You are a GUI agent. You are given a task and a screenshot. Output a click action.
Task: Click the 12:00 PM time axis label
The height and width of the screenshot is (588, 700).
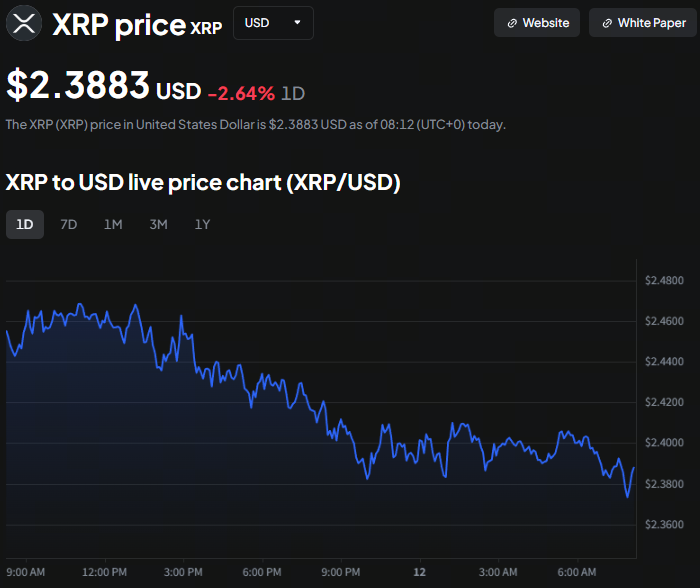[x=104, y=572]
